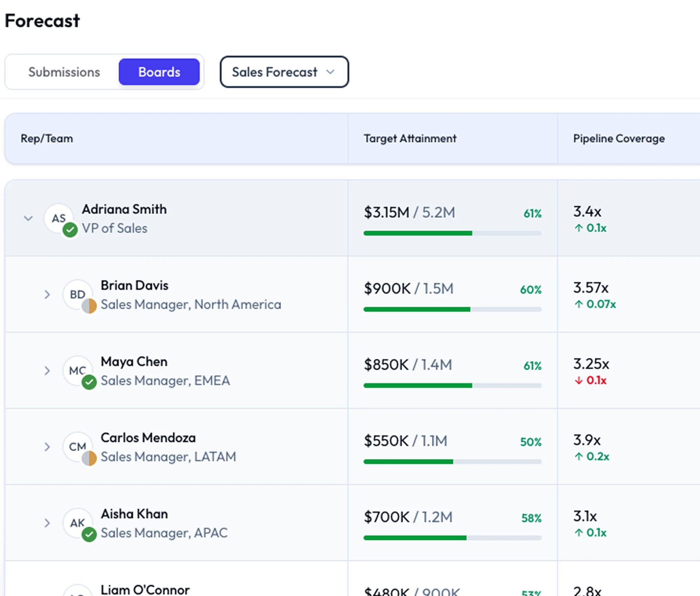The image size is (700, 596).
Task: Select the Boards tab
Action: point(159,72)
